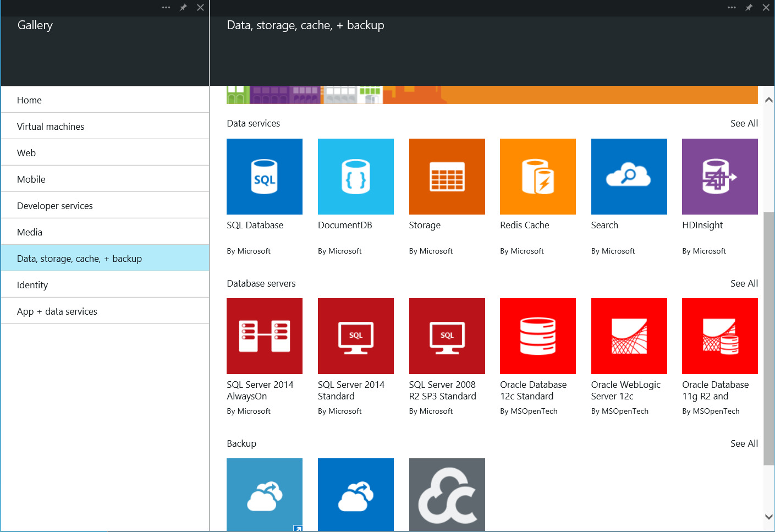Click the Backup section heading
The image size is (775, 532).
tap(241, 443)
